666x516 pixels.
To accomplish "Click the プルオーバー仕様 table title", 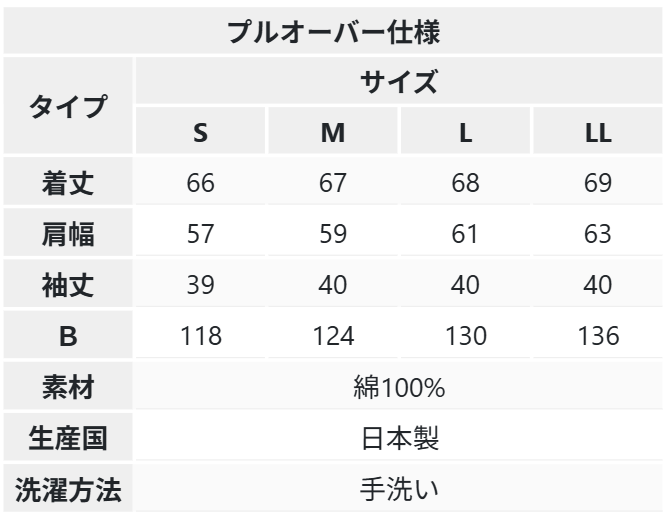I will coord(333,28).
